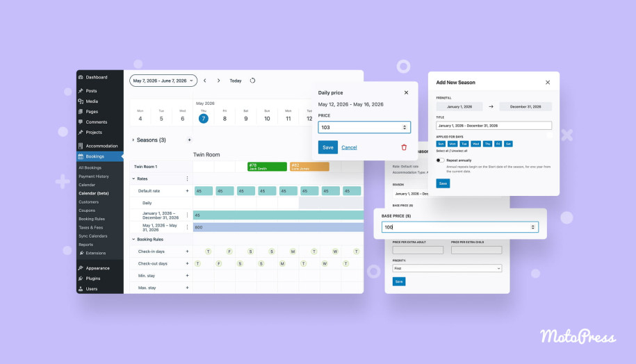Add a Default rate entry

pyautogui.click(x=187, y=191)
